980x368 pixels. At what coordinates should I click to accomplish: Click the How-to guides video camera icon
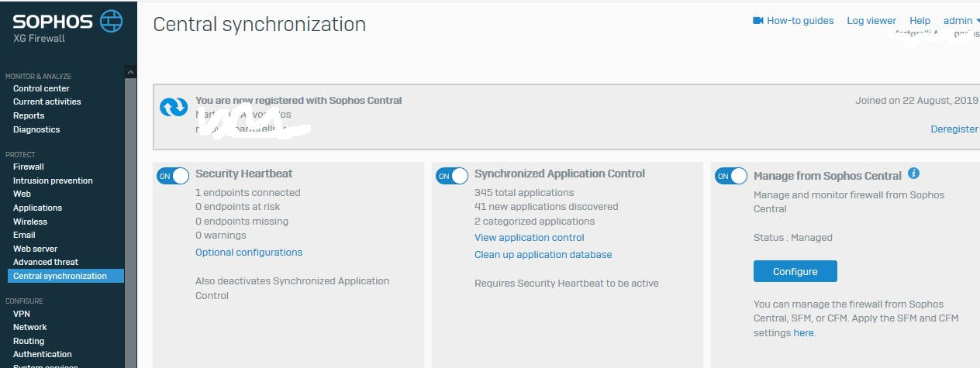758,21
